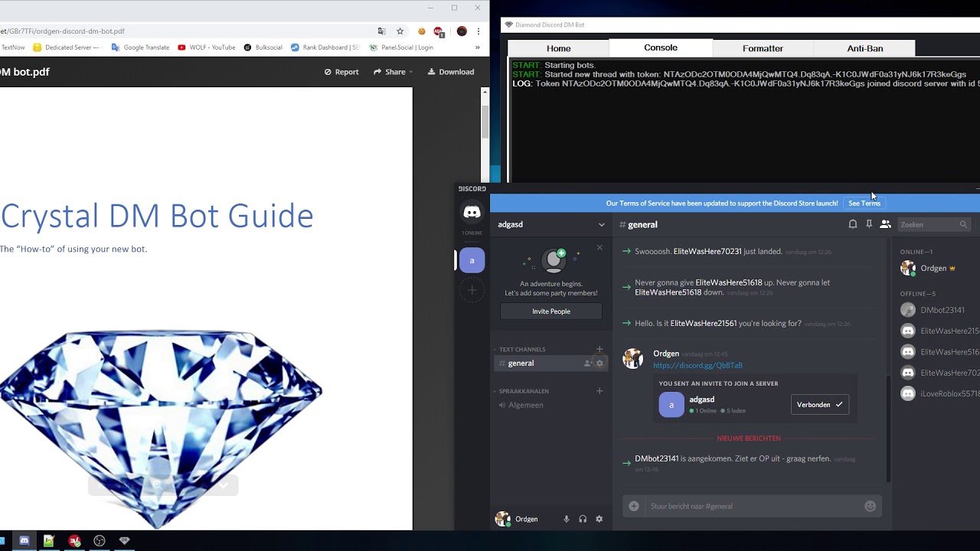Open the Home tab in Diamond DM Bot

click(x=558, y=48)
